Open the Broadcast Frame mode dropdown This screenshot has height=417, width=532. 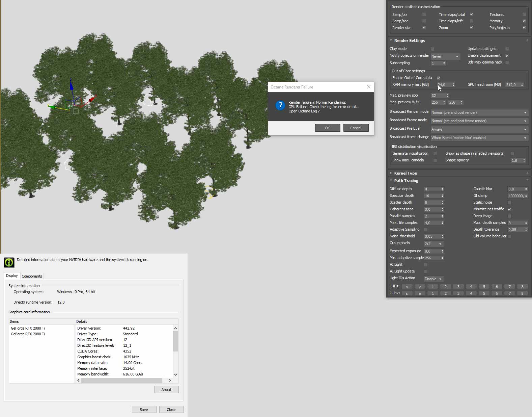(479, 121)
